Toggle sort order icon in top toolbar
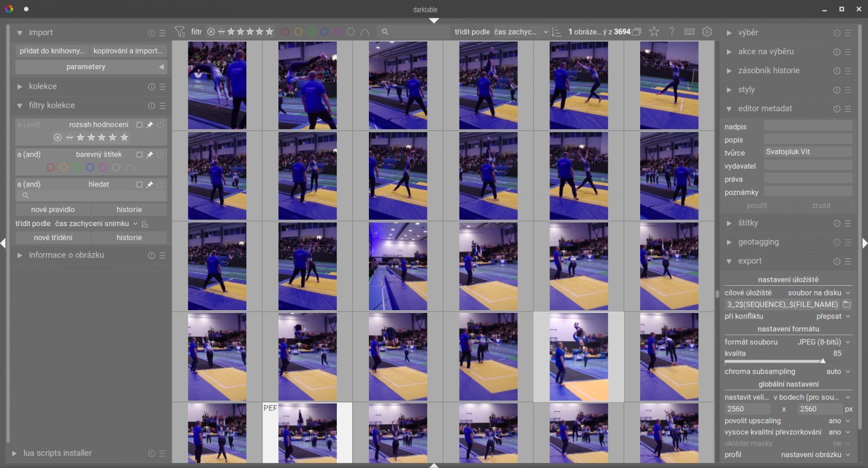This screenshot has width=868, height=468. (557, 32)
